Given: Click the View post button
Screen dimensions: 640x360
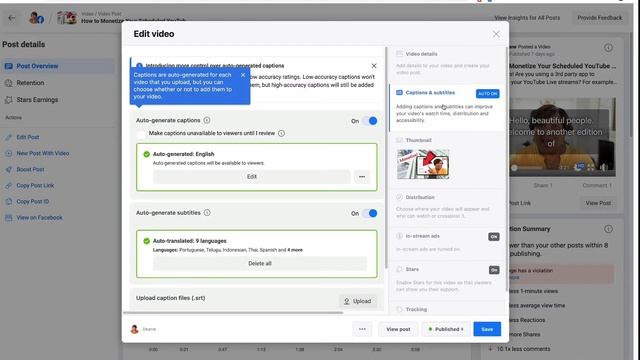Looking at the screenshot, I should coord(398,329).
